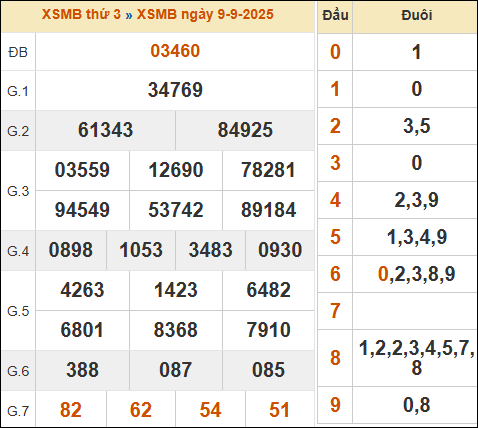Select G.5 number 4263

pos(82,290)
